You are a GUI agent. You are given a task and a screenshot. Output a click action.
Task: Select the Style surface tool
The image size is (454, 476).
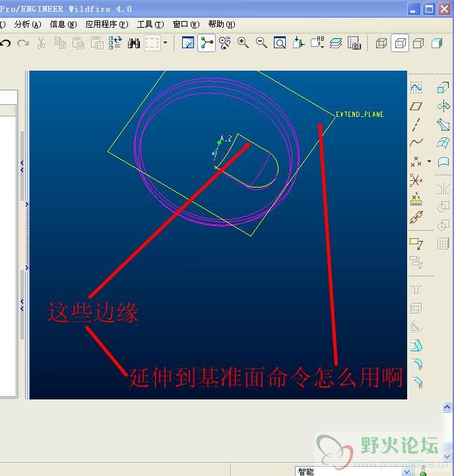(443, 162)
